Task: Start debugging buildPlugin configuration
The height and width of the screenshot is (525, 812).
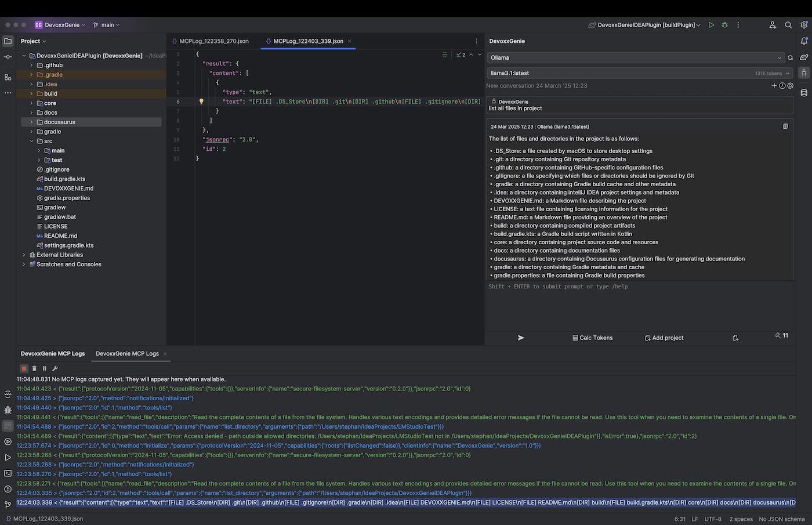Action: [x=724, y=25]
